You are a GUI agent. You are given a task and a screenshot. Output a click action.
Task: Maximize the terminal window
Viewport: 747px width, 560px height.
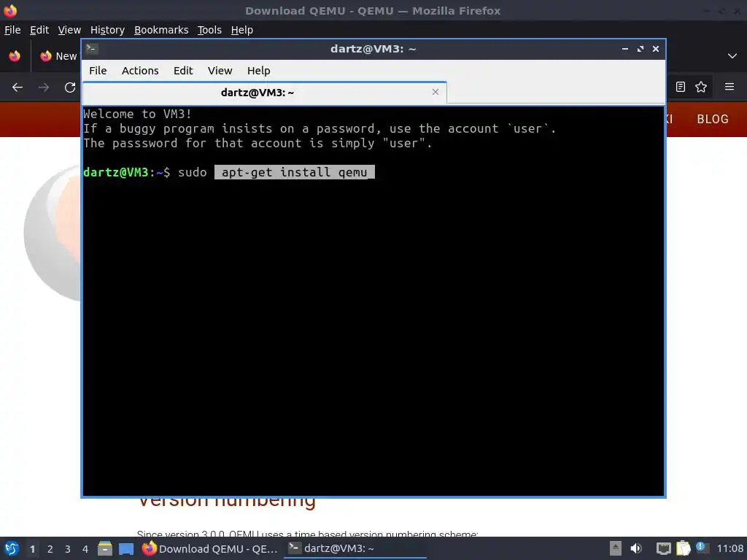(640, 49)
